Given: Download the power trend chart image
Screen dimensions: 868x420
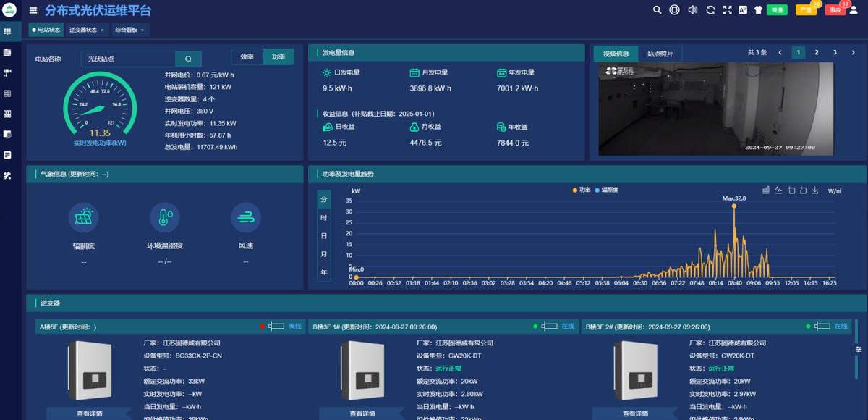Looking at the screenshot, I should pos(814,190).
